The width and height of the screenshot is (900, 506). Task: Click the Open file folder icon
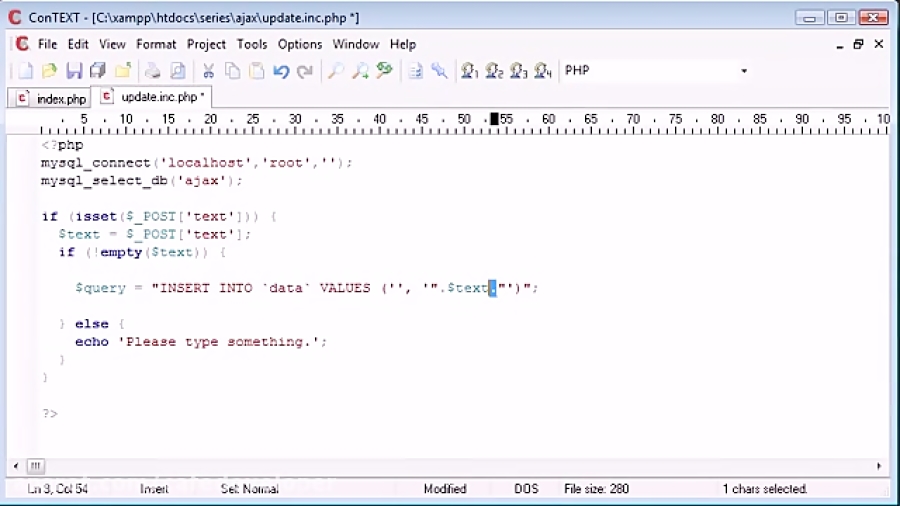[49, 71]
